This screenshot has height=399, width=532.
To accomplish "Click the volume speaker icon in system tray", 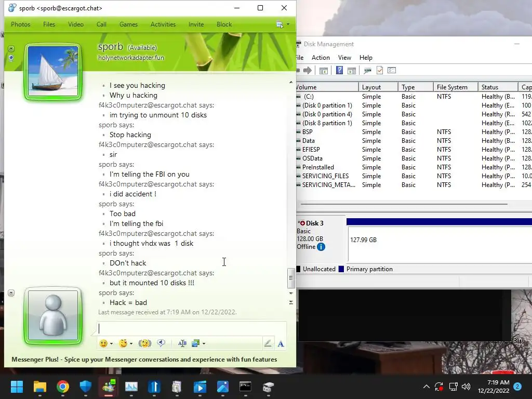I will (x=466, y=387).
